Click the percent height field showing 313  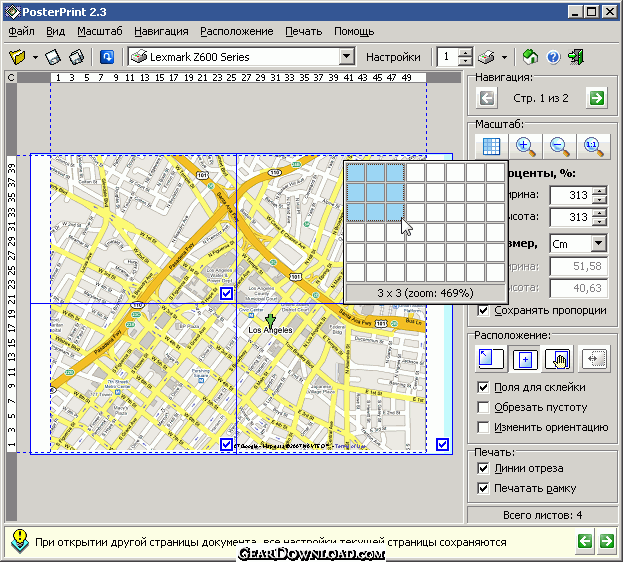click(x=571, y=217)
